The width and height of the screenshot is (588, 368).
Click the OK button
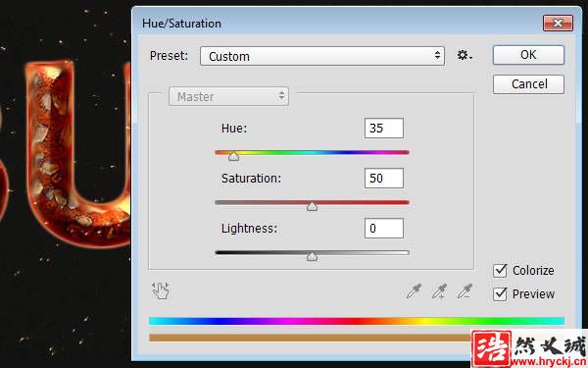point(528,55)
